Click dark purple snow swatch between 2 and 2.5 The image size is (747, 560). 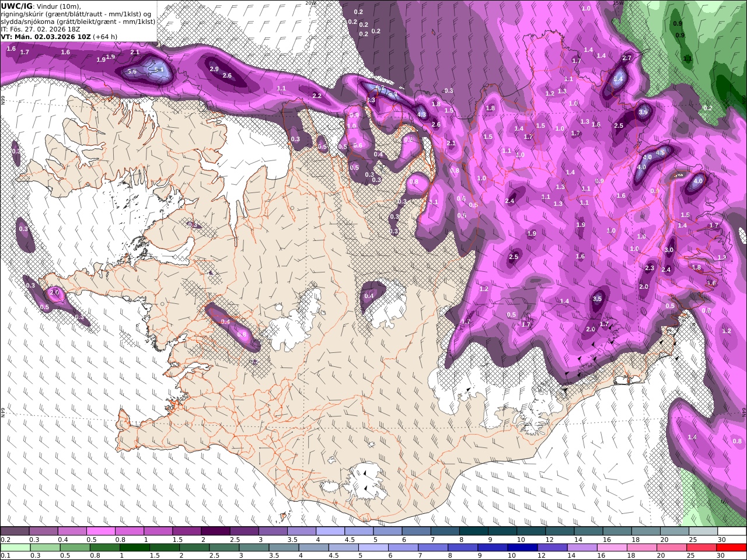[215, 531]
